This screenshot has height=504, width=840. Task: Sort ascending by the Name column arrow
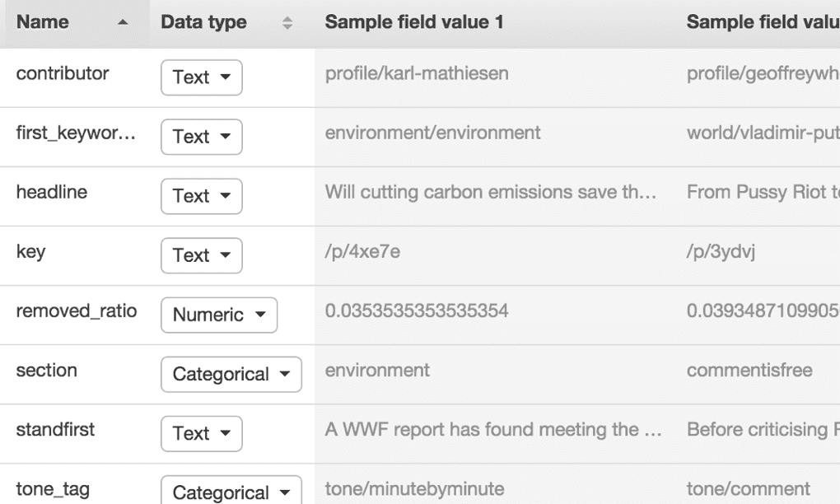click(x=122, y=24)
